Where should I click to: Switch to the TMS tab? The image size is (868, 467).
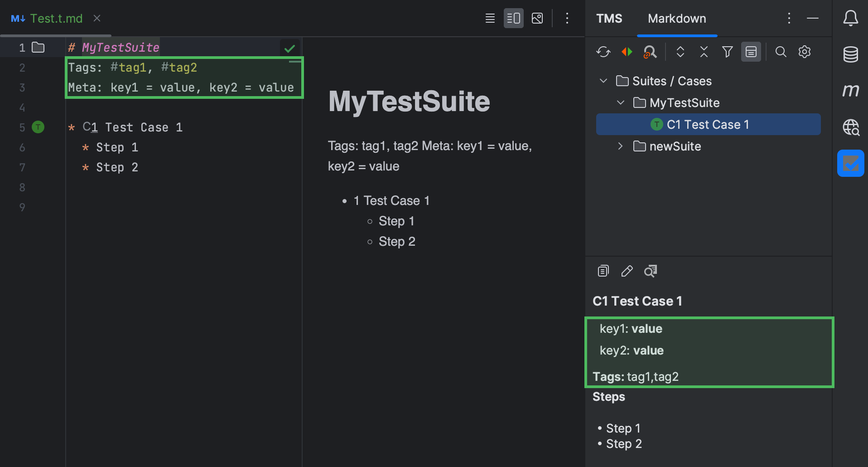click(x=609, y=18)
